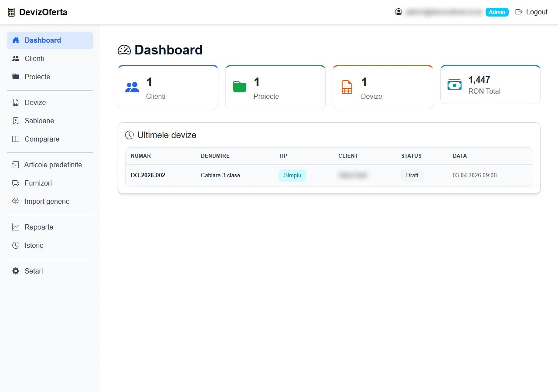
Task: Click the Istoric clock icon in sidebar
Action: coord(16,246)
